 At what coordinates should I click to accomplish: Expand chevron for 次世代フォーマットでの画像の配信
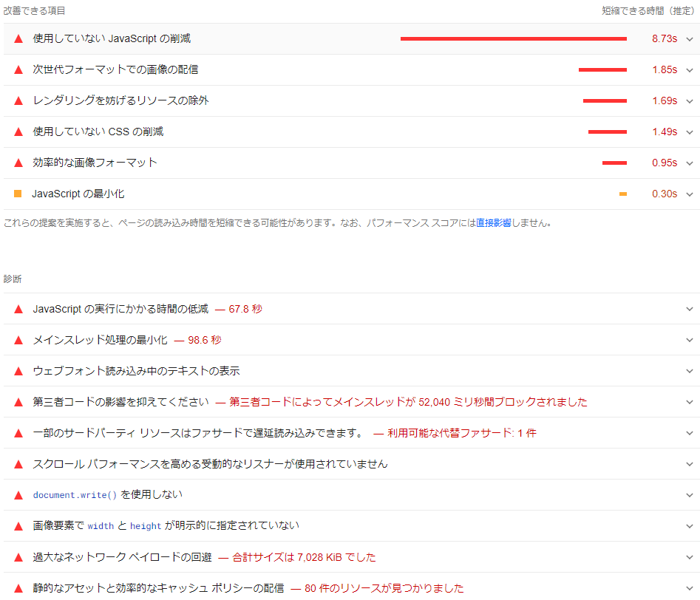[x=690, y=70]
